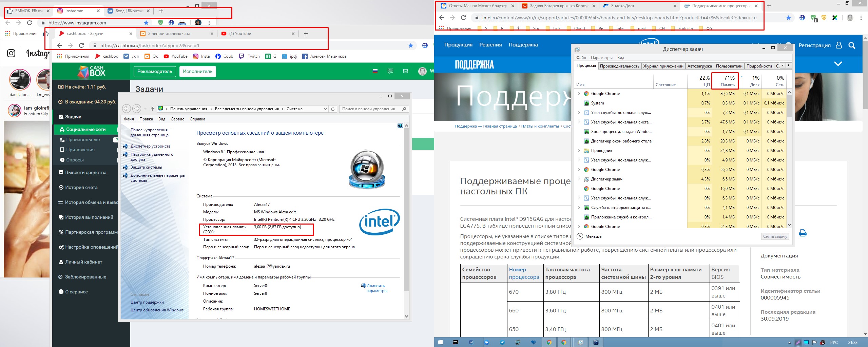Open the Telegram icon on the taskbar
Viewport: 868px width, 347px height.
[x=502, y=342]
